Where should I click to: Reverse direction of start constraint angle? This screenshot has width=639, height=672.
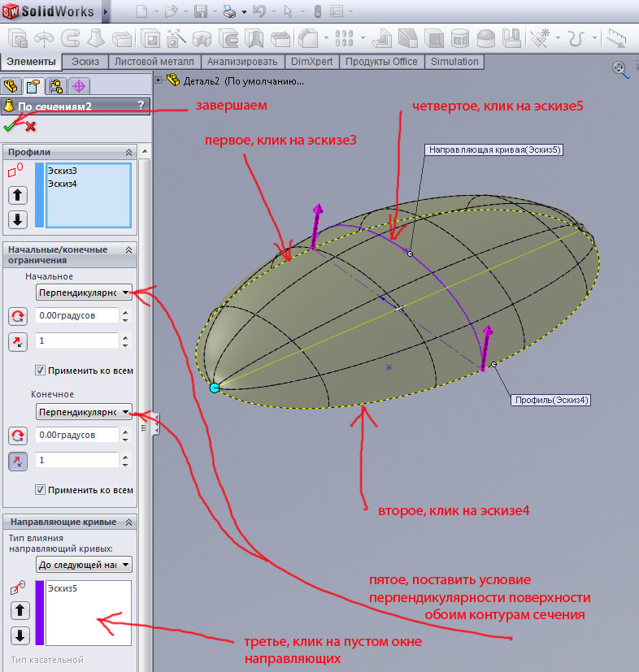[17, 316]
